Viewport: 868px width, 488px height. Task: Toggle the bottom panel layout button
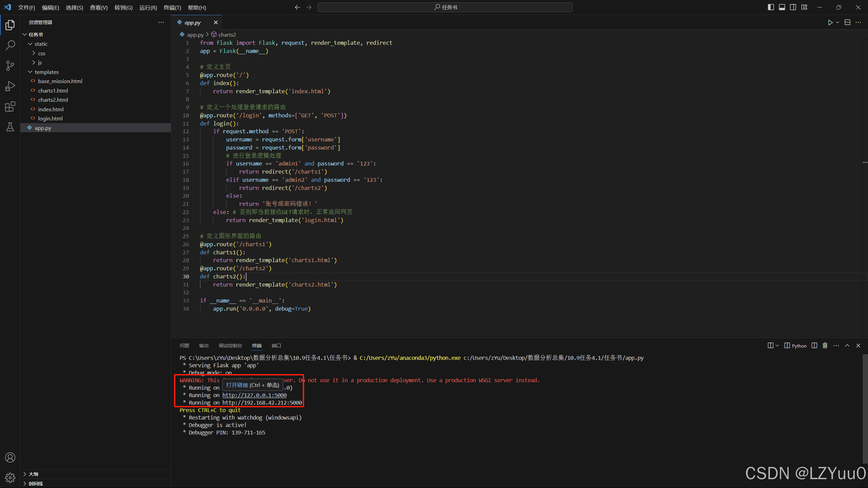(x=782, y=7)
